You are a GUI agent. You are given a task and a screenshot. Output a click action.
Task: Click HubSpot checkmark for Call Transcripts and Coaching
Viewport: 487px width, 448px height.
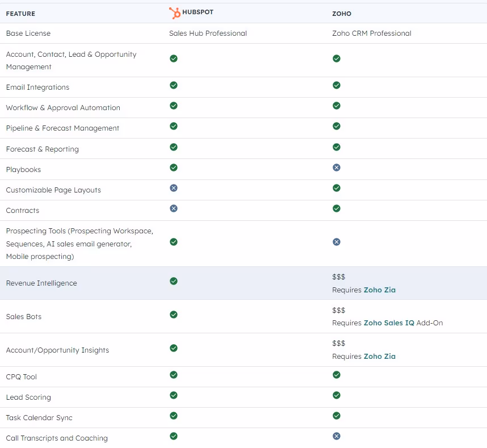[x=174, y=436]
